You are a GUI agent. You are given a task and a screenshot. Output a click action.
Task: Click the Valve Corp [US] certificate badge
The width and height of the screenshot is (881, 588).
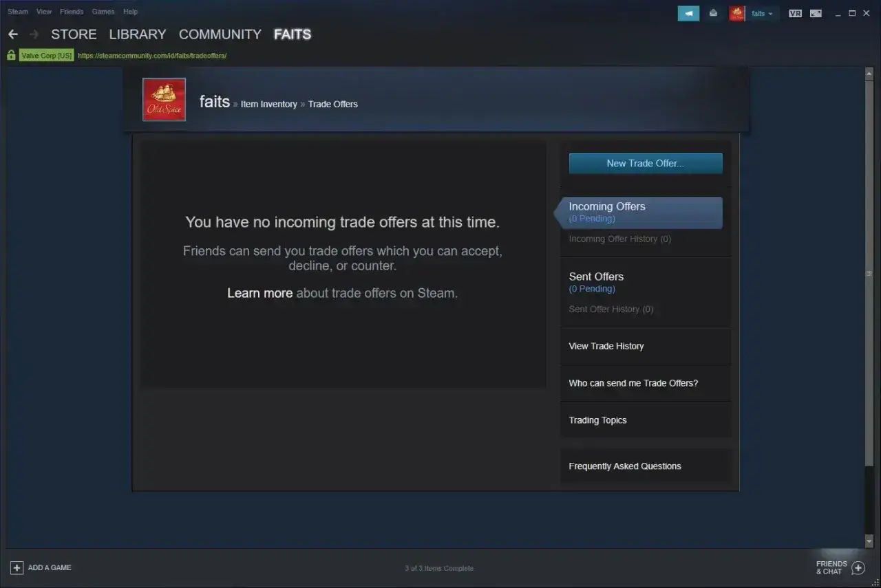point(47,56)
